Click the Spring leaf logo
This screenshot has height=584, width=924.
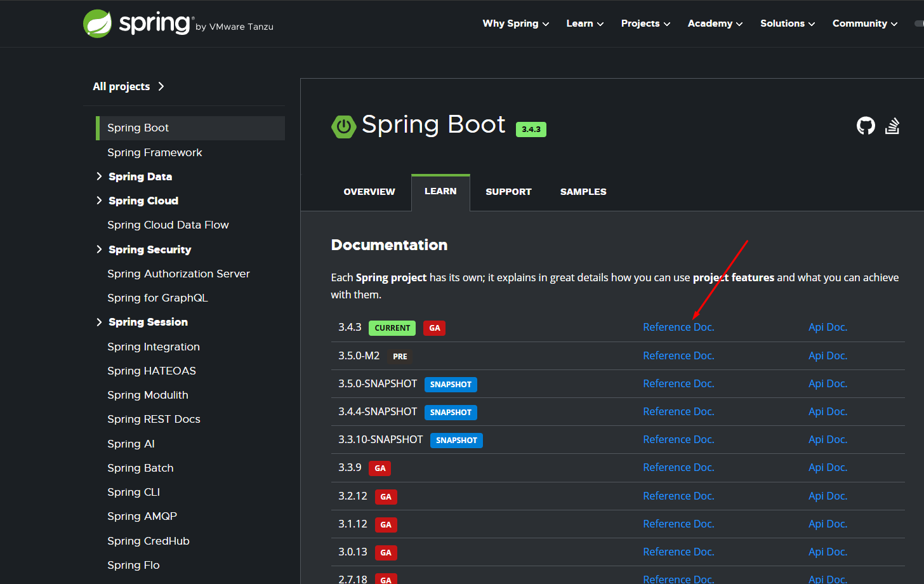(97, 23)
